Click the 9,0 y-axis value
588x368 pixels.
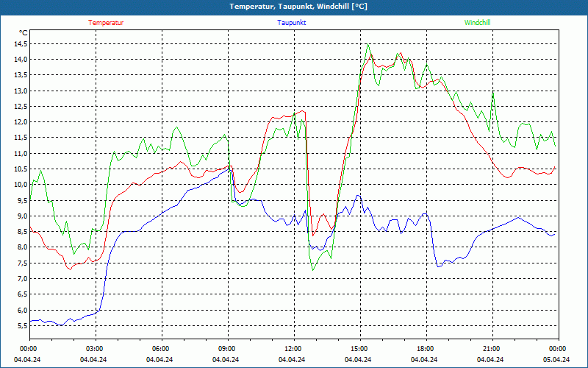click(x=23, y=216)
